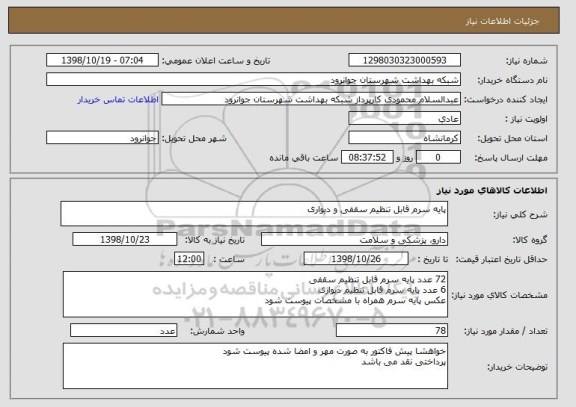Click the section heading اطلاعات کالاهای مورد نیاز
576x407 pixels.
pyautogui.click(x=492, y=190)
